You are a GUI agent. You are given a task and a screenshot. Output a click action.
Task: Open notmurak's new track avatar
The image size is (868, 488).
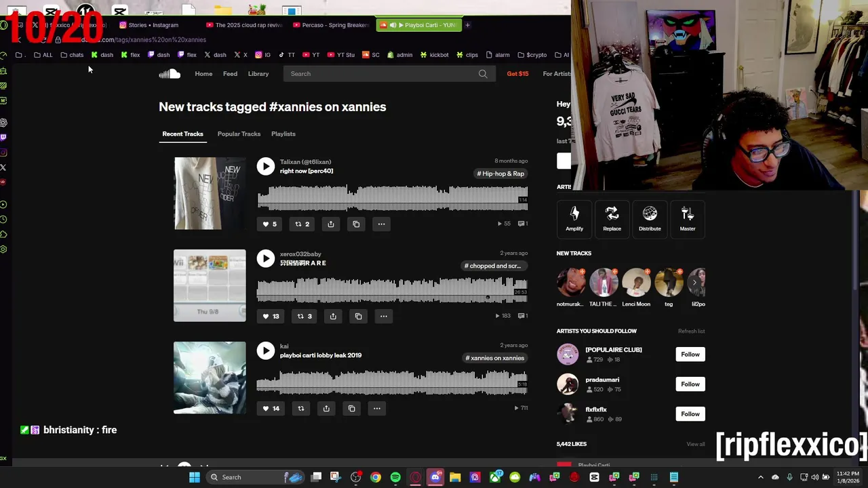[x=571, y=283]
